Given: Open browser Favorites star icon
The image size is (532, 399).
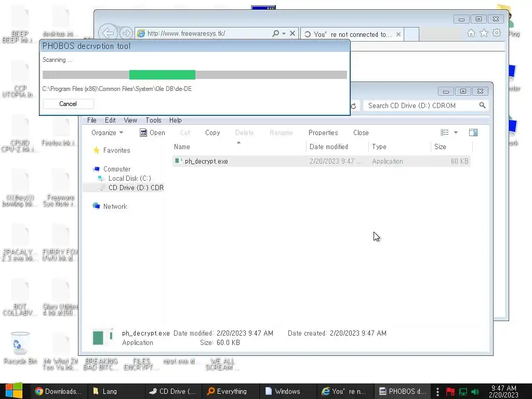Looking at the screenshot, I should coord(484,33).
